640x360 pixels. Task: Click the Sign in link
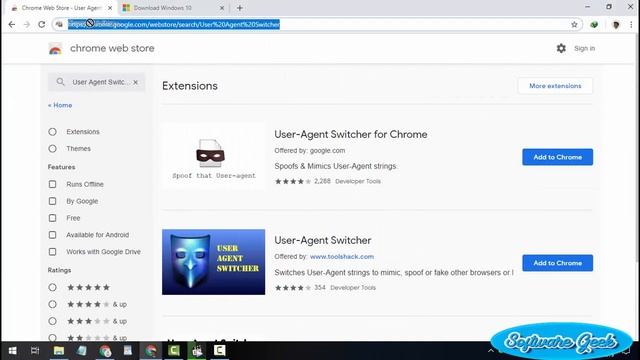tap(584, 48)
